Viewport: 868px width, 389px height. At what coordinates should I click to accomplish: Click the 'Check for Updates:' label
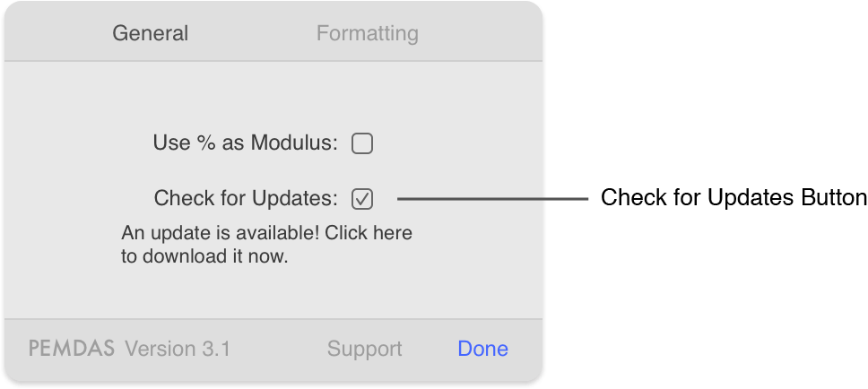tap(246, 197)
